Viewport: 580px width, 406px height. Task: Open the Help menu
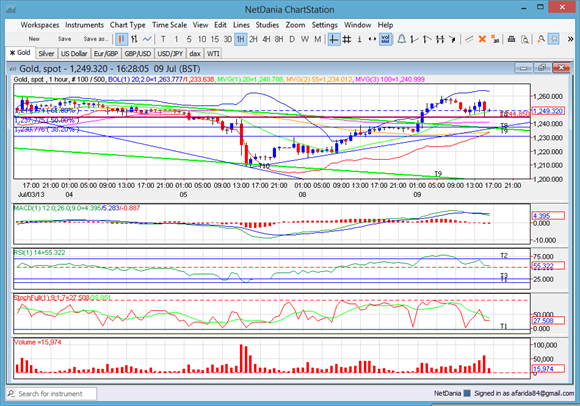385,25
